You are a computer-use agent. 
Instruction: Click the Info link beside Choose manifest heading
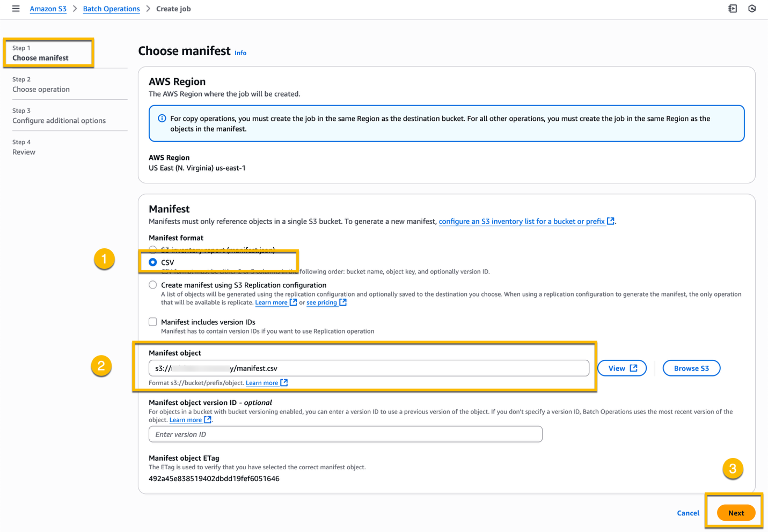[x=240, y=53]
